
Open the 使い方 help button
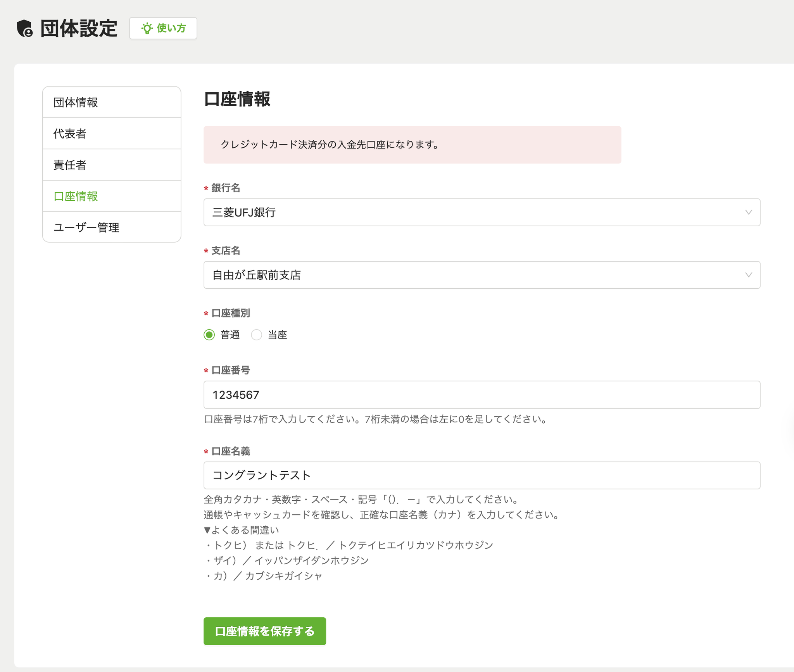(x=163, y=28)
